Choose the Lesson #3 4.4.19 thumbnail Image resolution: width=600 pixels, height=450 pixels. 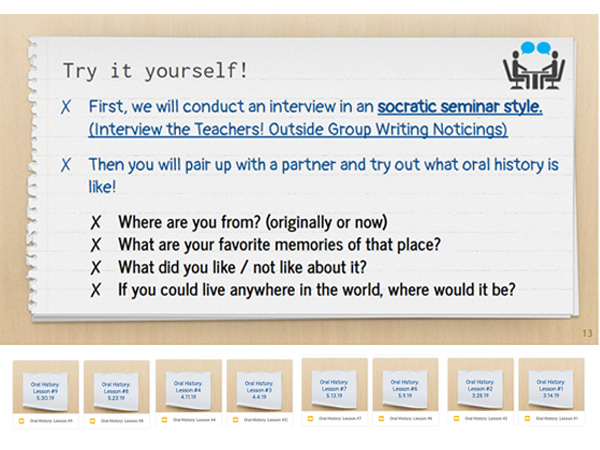click(x=259, y=385)
